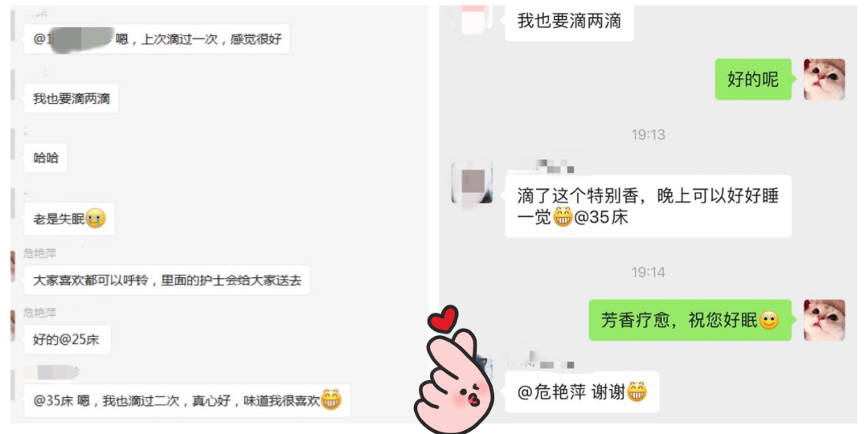
Task: Tap the cat avatar beside 好的呢
Action: point(824,79)
